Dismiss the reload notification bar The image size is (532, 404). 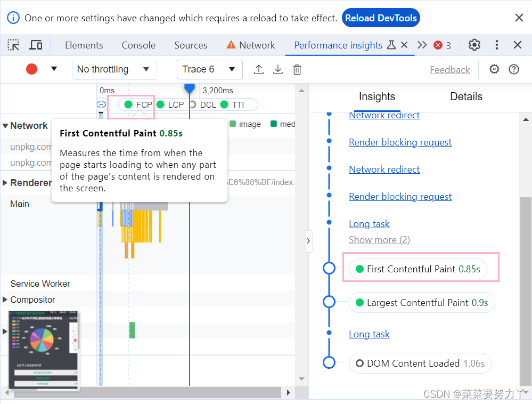[x=519, y=18]
